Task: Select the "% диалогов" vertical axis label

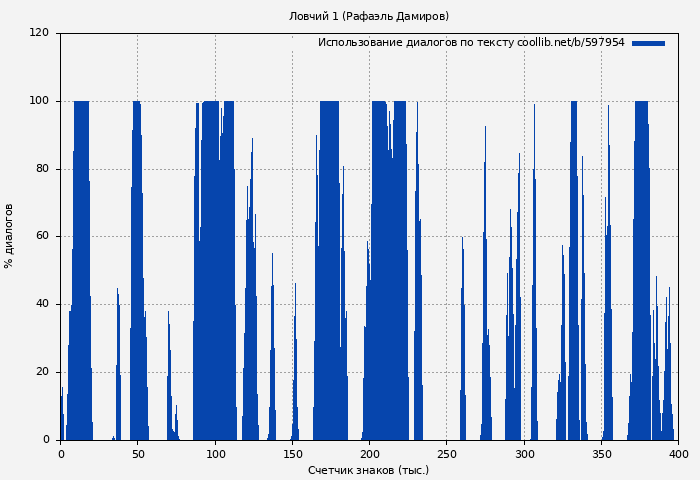Action: pos(10,236)
